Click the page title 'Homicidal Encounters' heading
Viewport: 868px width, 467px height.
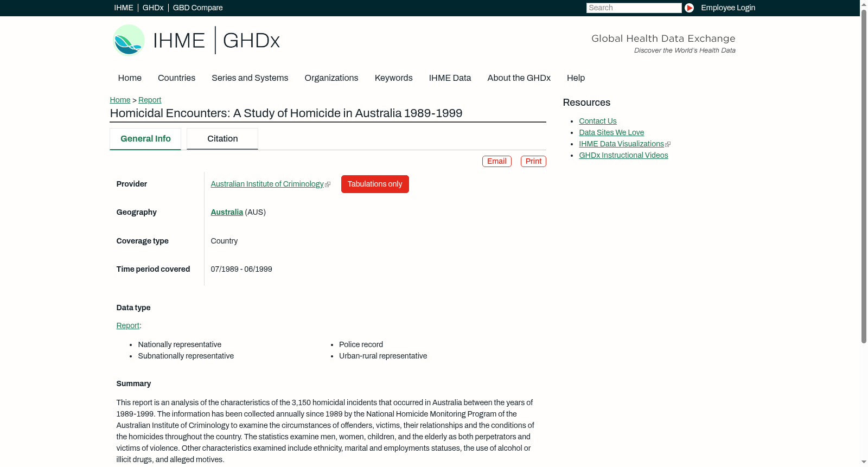[286, 113]
